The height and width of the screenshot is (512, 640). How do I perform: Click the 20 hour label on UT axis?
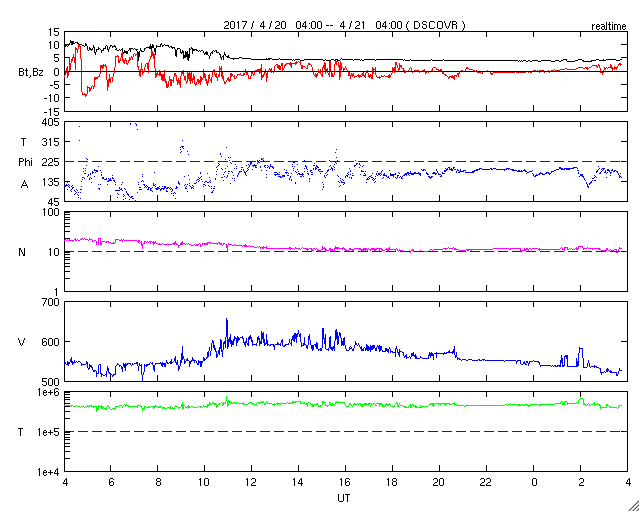pos(439,482)
